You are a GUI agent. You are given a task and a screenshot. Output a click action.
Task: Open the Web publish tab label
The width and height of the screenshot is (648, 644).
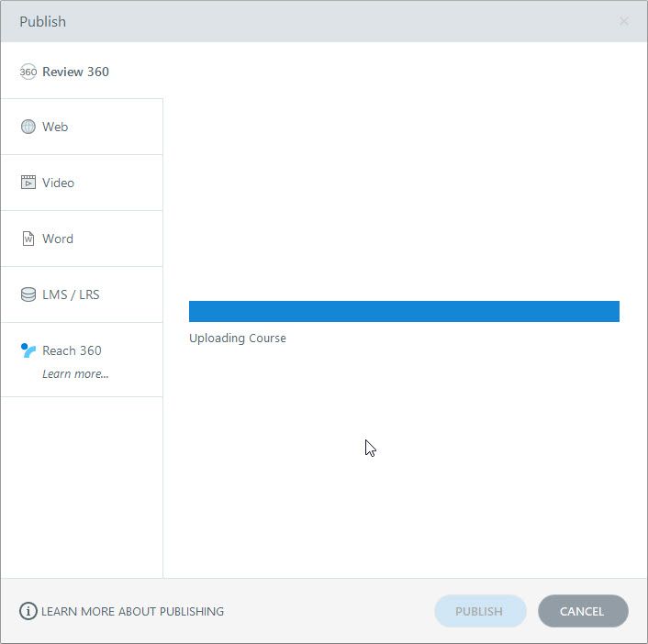coord(55,127)
